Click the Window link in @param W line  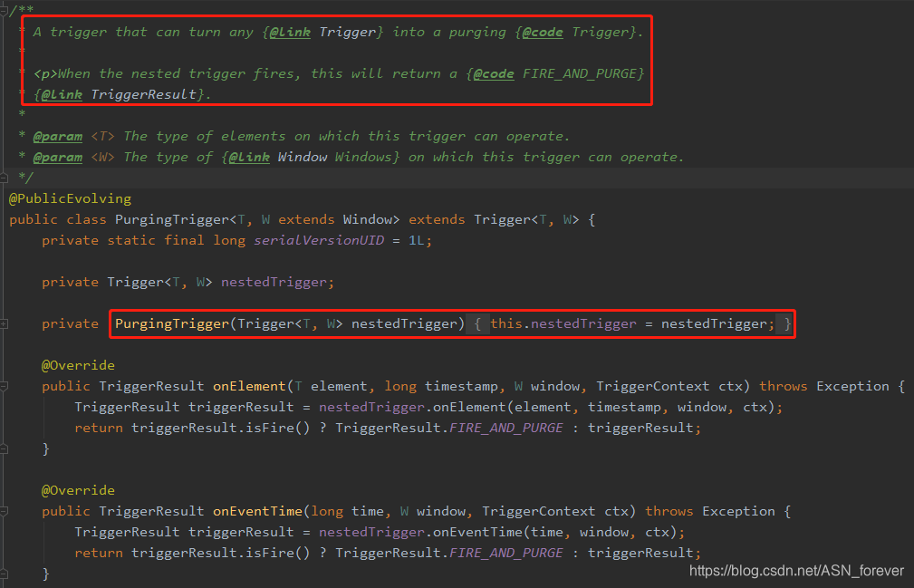[x=302, y=158]
